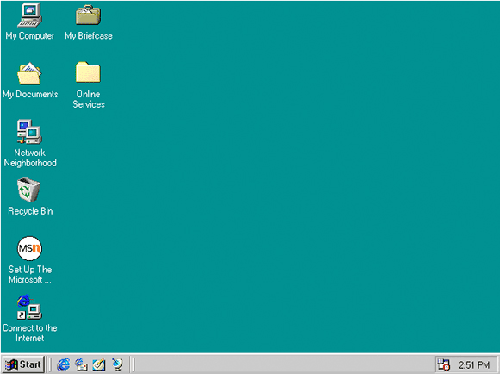This screenshot has width=500, height=374.
Task: Launch Internet Explorer from Quick Launch
Action: (x=63, y=364)
